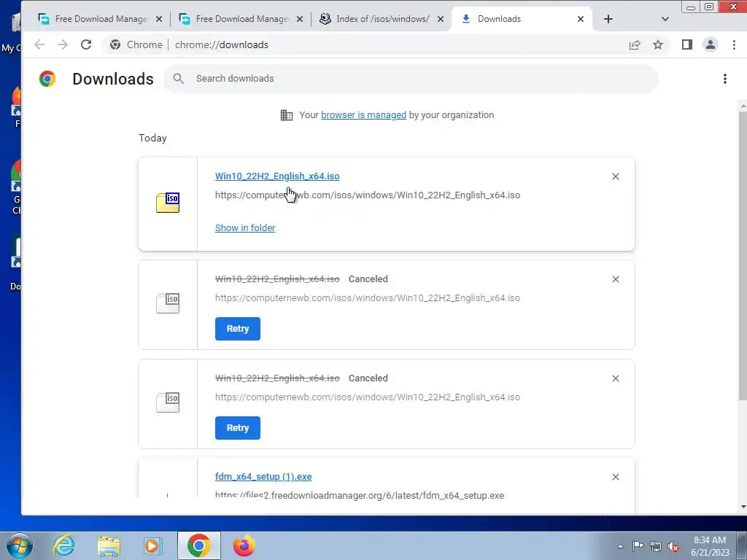747x560 pixels.
Task: Share this page icon in address bar
Action: pos(635,44)
